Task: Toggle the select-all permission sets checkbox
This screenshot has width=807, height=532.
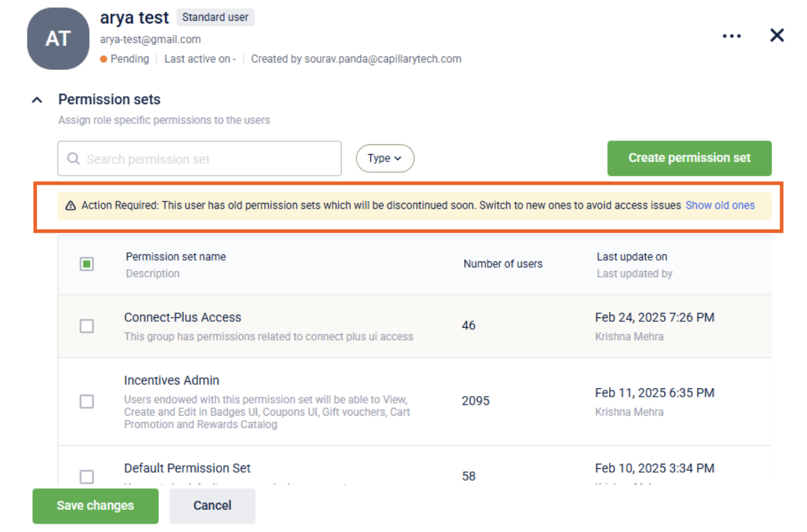Action: tap(87, 264)
